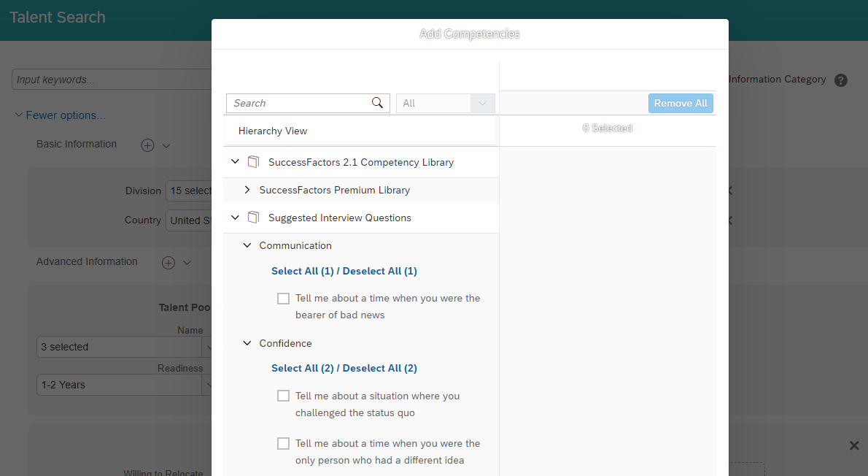Viewport: 868px width, 476px height.
Task: Open the Readiness 1-2 Years dropdown
Action: click(124, 385)
